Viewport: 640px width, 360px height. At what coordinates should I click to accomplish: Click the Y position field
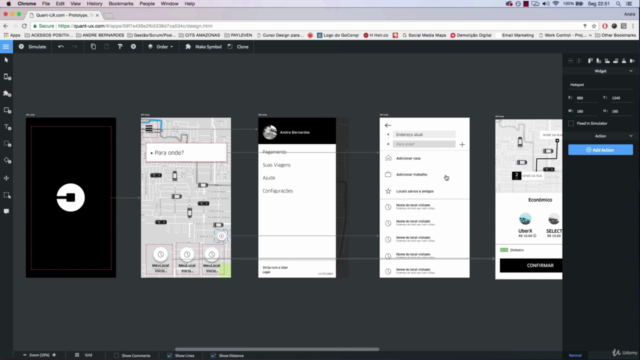click(621, 98)
